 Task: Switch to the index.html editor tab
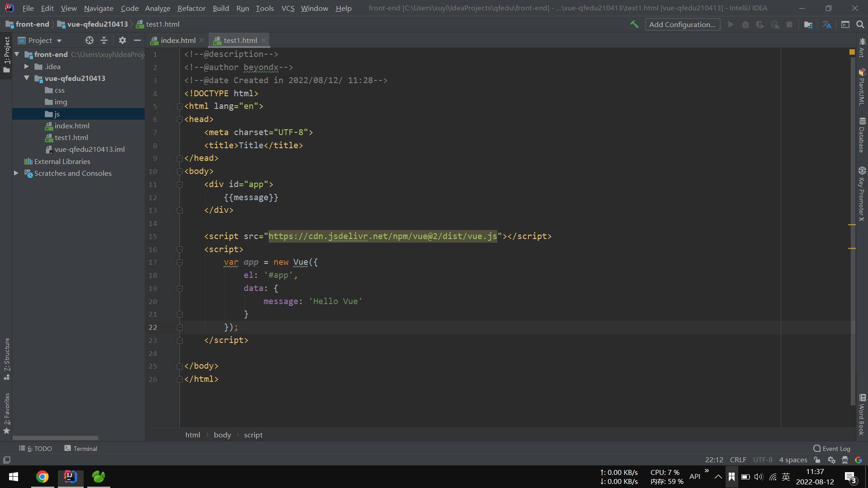coord(178,40)
